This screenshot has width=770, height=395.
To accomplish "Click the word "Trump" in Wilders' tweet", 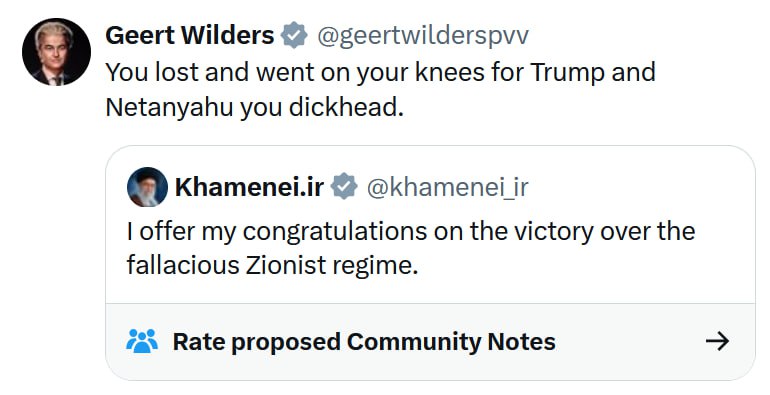I will [x=568, y=73].
